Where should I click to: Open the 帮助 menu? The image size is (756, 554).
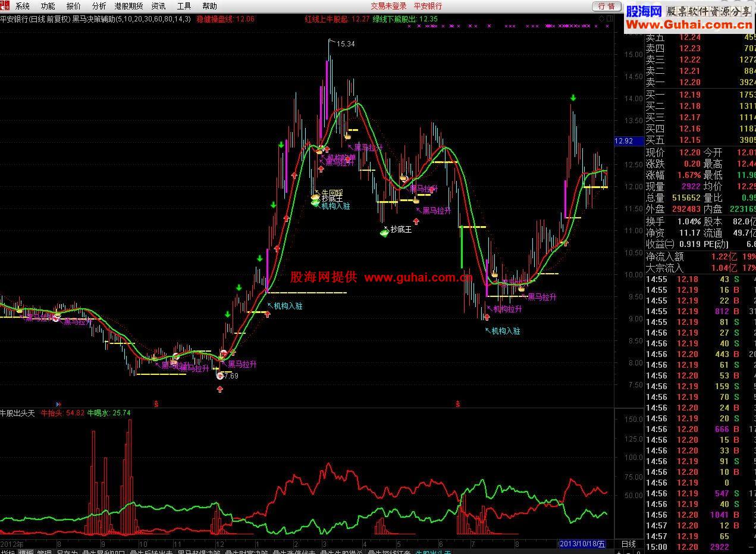(x=209, y=6)
